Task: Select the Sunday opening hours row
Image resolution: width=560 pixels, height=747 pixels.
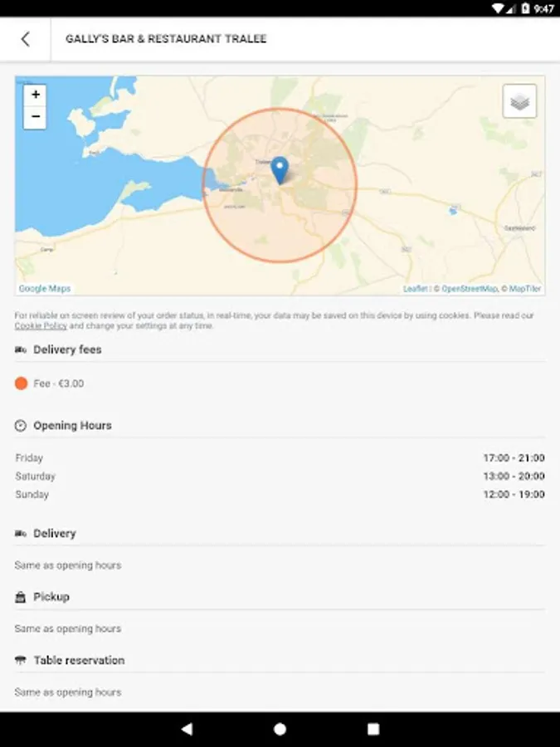Action: click(280, 495)
